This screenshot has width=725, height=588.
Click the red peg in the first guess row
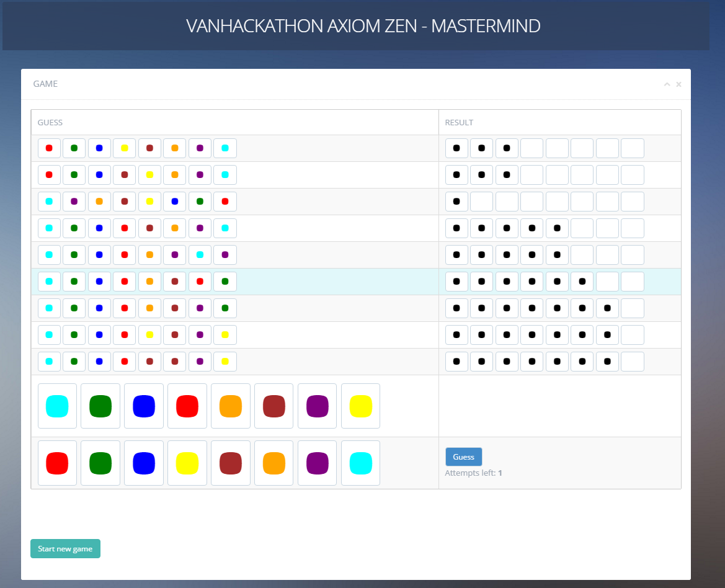49,148
